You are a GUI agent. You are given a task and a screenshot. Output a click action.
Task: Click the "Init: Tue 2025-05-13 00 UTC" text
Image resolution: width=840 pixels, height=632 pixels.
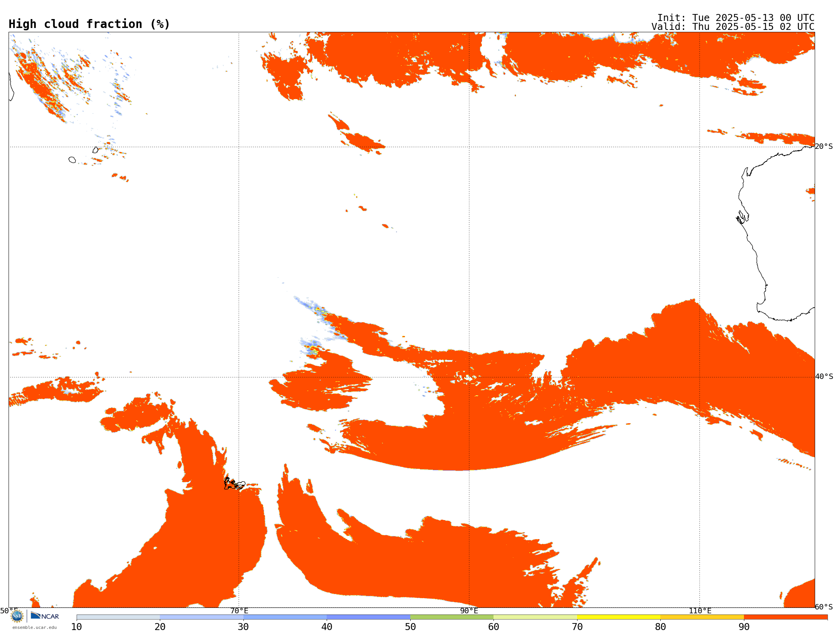click(x=736, y=18)
